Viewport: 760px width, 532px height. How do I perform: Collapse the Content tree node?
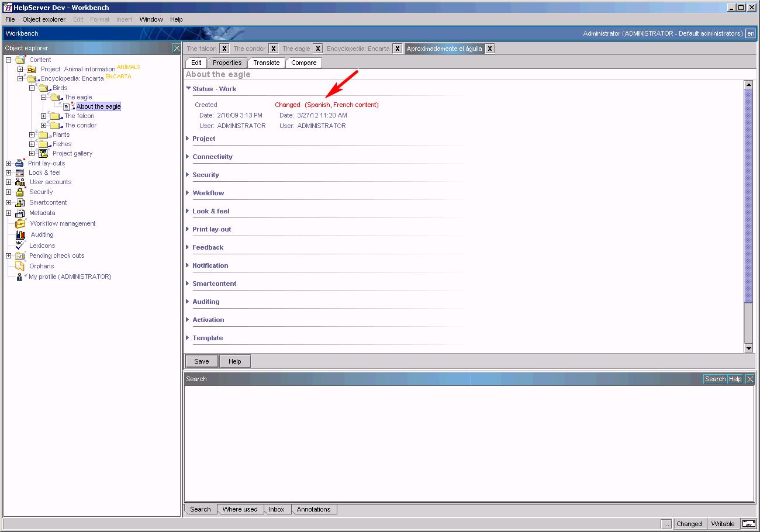(8, 60)
